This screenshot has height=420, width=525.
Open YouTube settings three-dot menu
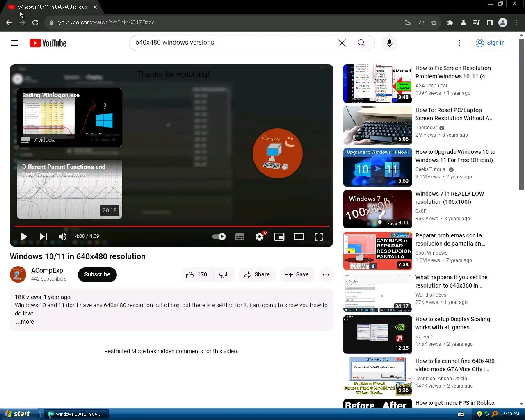coord(459,43)
